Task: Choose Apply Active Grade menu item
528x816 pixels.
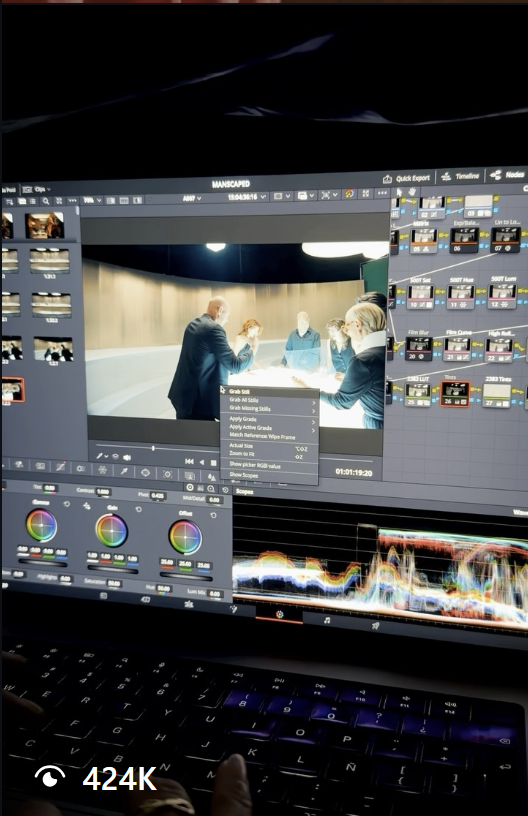Action: 269,428
